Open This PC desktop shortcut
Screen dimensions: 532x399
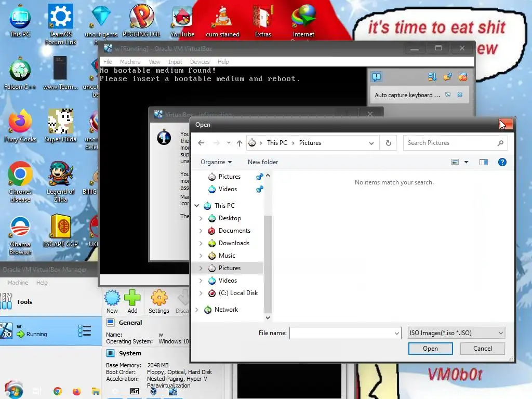pyautogui.click(x=20, y=21)
